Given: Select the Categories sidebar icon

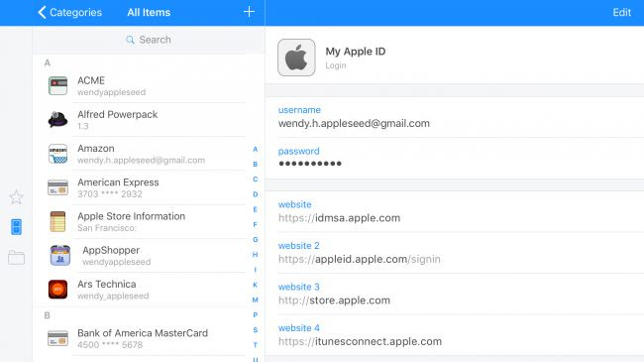Looking at the screenshot, I should [17, 227].
